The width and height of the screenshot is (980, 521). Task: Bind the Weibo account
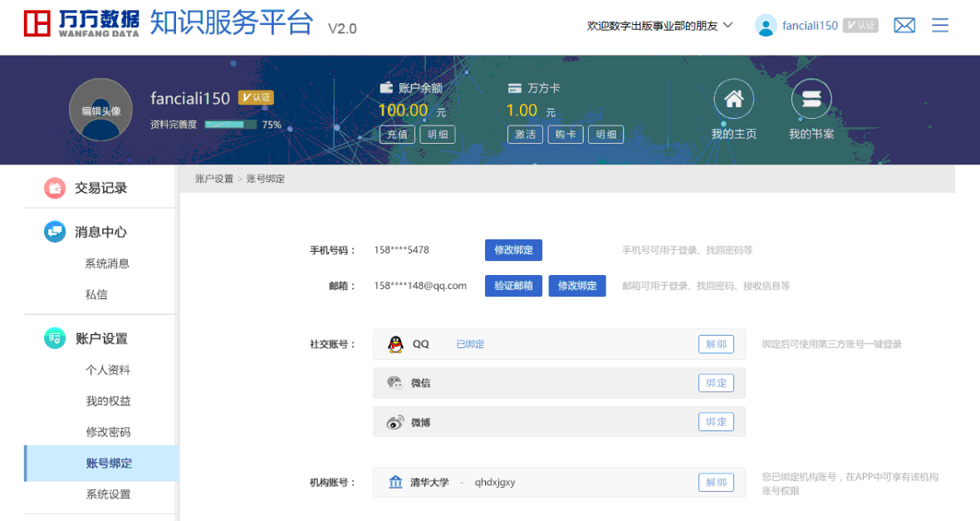716,422
